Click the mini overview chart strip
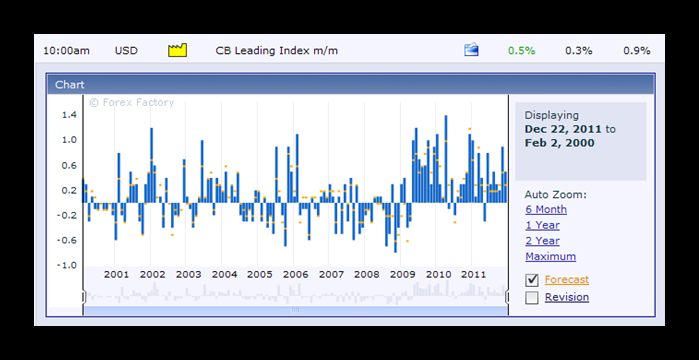This screenshot has height=360, width=699. coord(296,294)
